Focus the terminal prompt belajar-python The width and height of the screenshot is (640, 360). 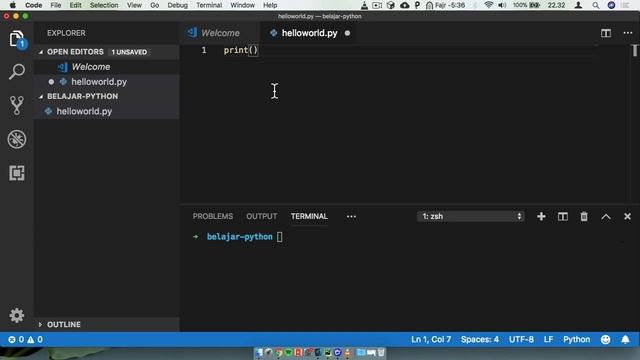pyautogui.click(x=240, y=237)
